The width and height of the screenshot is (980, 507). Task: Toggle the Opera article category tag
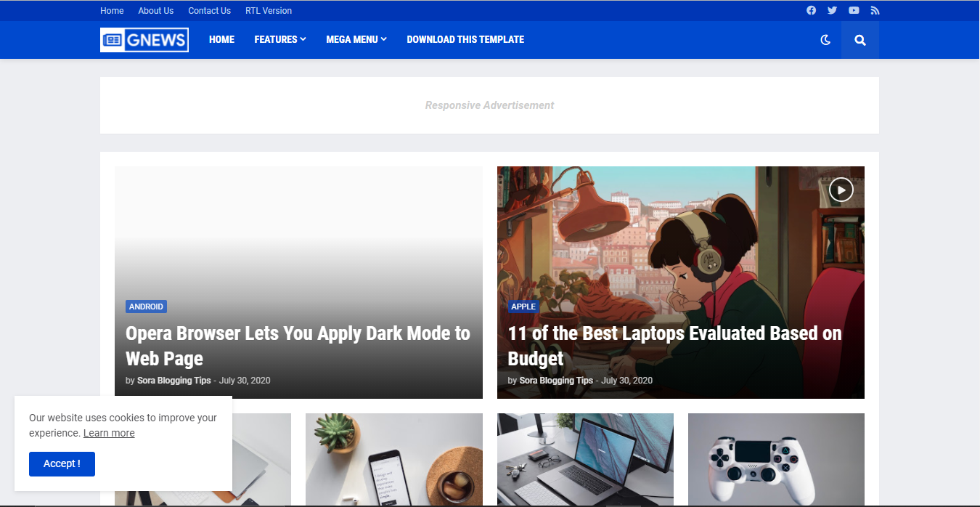(146, 306)
